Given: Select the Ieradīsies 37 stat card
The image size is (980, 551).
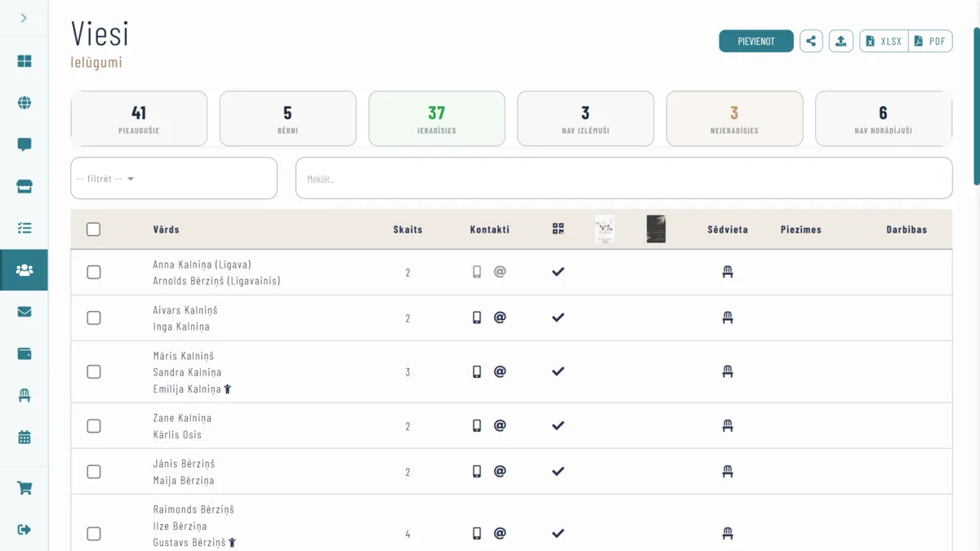Looking at the screenshot, I should pyautogui.click(x=436, y=118).
